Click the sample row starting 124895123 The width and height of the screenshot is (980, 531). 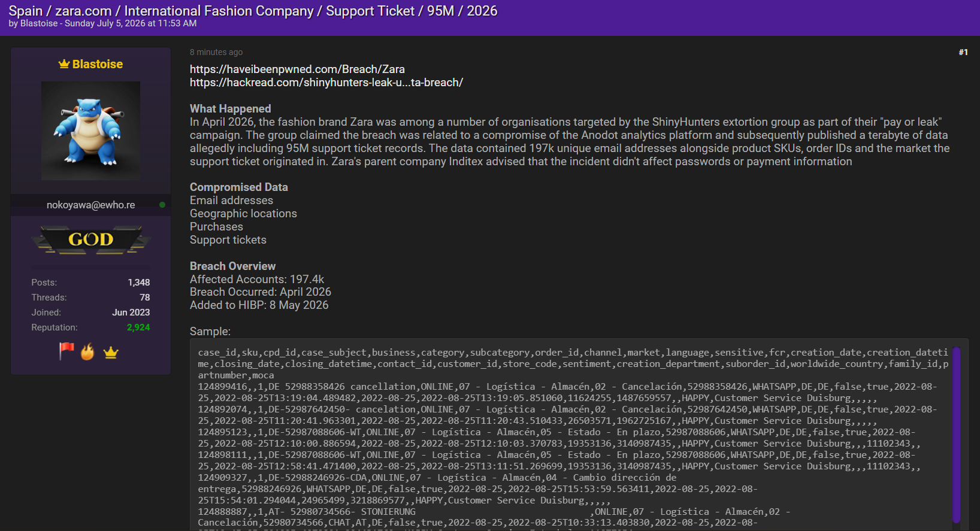click(559, 438)
